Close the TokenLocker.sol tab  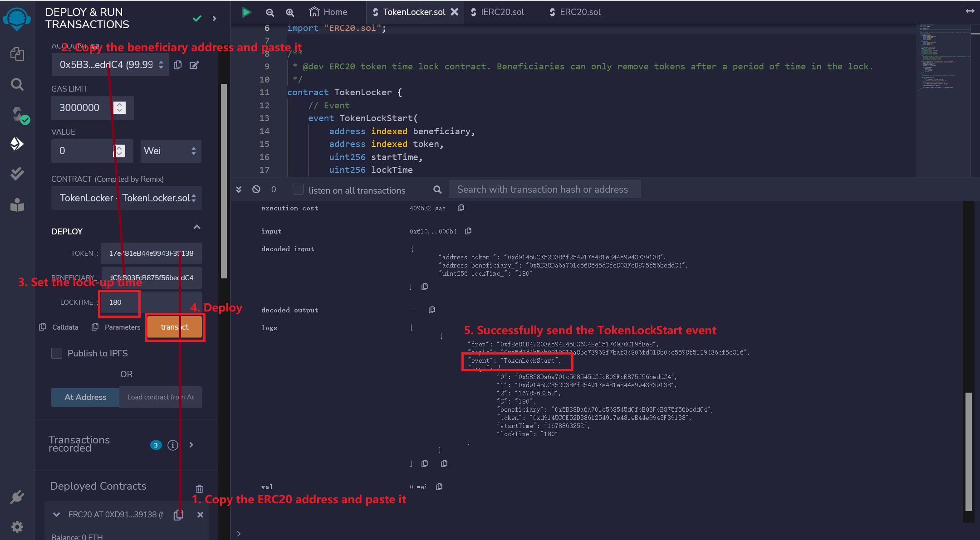(x=454, y=12)
